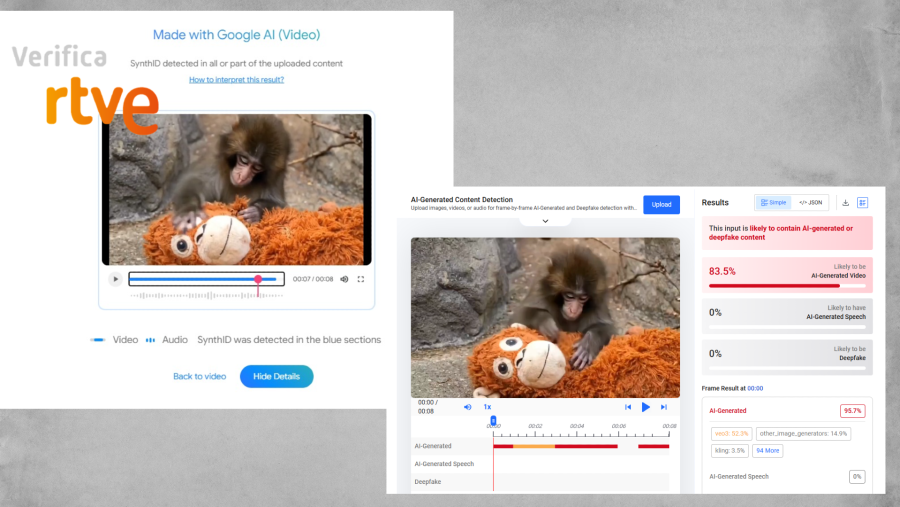Click the 'kling: 3.5%' tag
The width and height of the screenshot is (900, 507).
[x=730, y=451]
